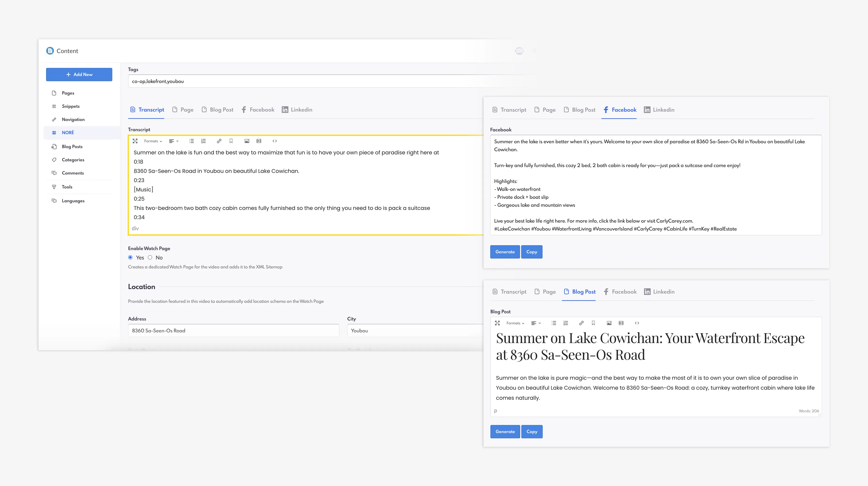Click the Add New button

[x=79, y=74]
